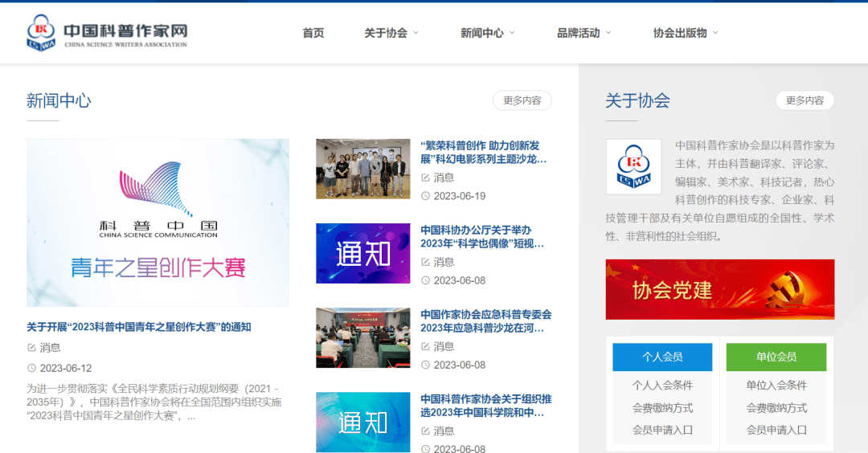The height and width of the screenshot is (453, 868).
Task: Click the blue 个人会员 button
Action: pos(662,357)
